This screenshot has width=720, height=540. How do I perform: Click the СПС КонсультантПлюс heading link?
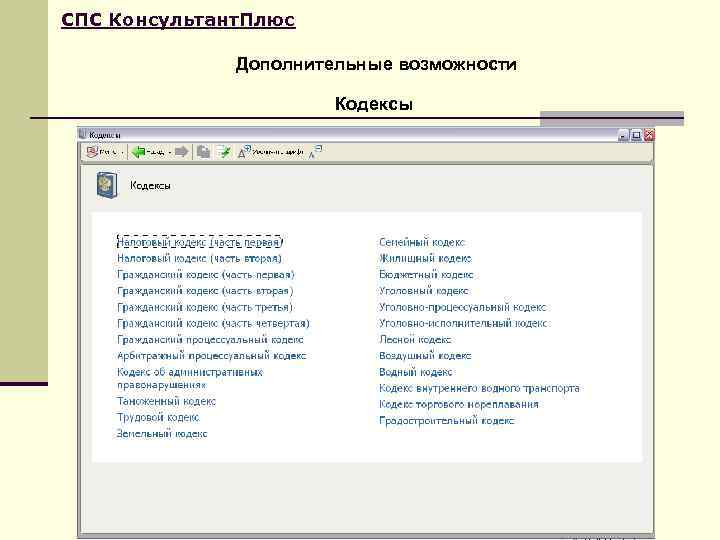pos(178,20)
